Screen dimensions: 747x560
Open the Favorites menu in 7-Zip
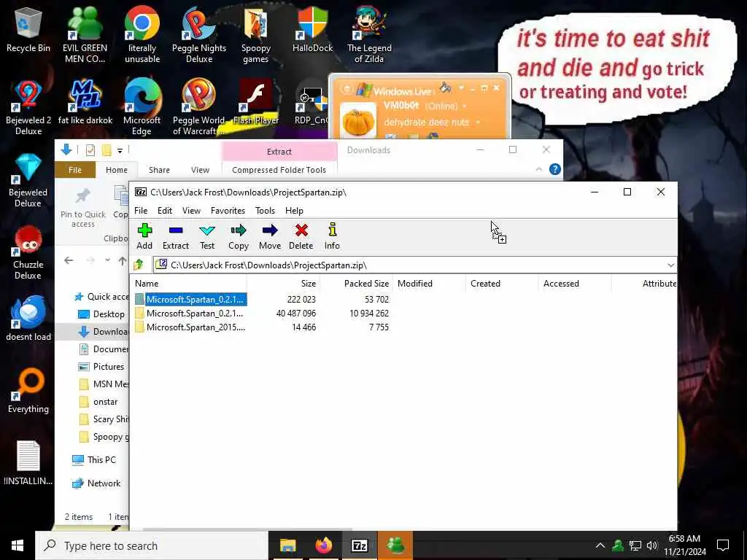tap(228, 211)
